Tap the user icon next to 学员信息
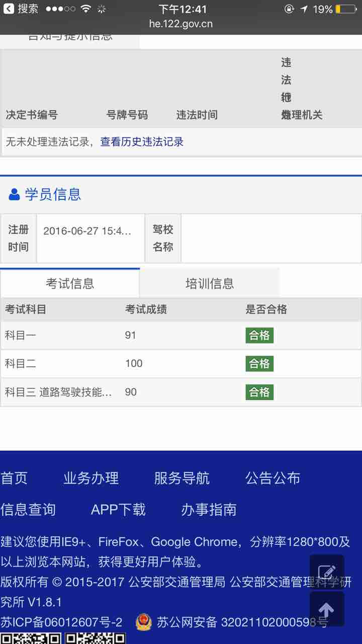The width and height of the screenshot is (362, 644). (15, 194)
